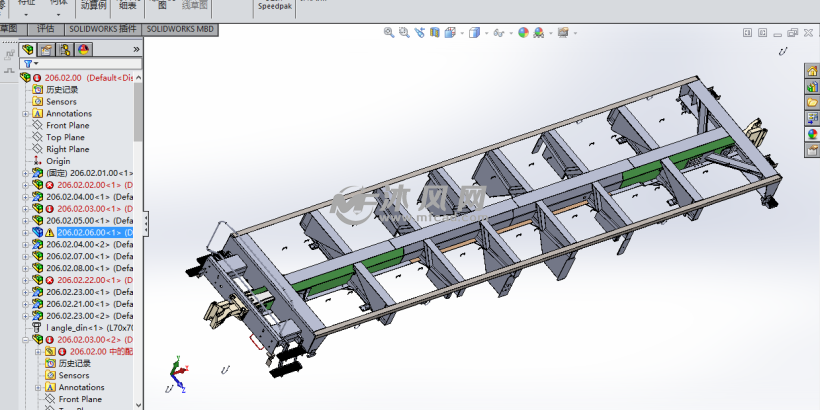Click the feature tree vertical scrollbar thumb
This screenshot has width=820, height=410.
[x=138, y=112]
